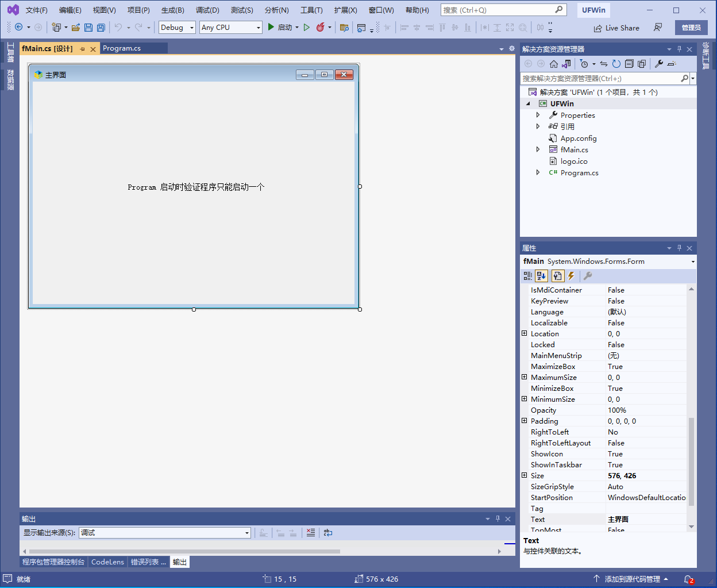Toggle auto-hide pin on Output panel

click(x=498, y=518)
